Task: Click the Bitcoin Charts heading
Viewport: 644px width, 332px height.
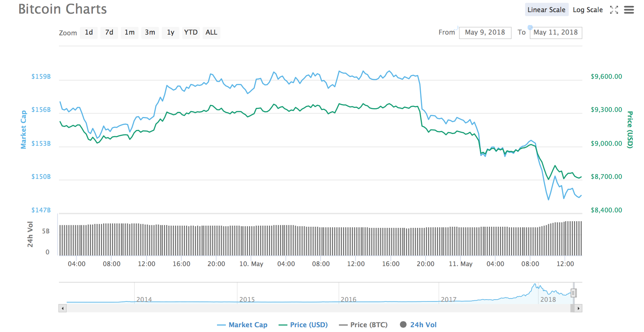Action: pos(63,9)
